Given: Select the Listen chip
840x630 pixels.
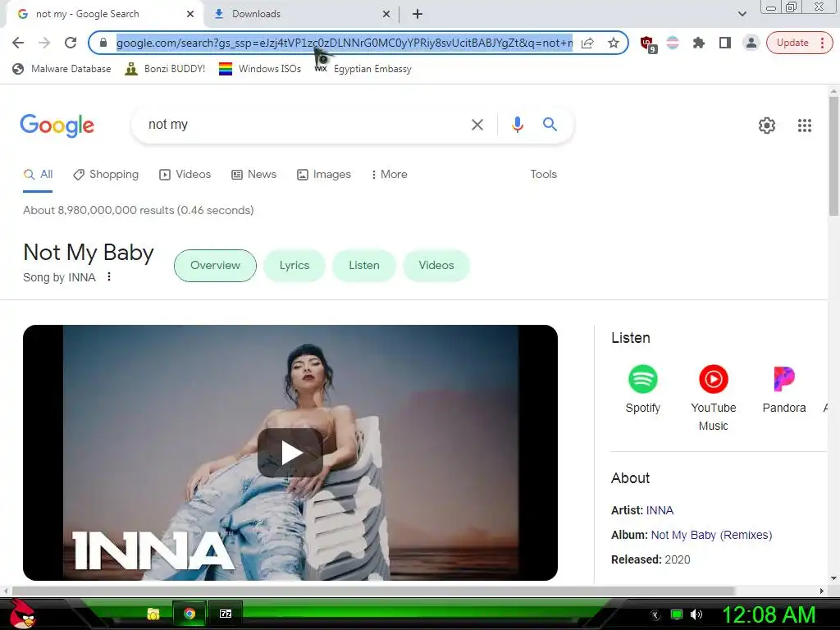Looking at the screenshot, I should (363, 266).
